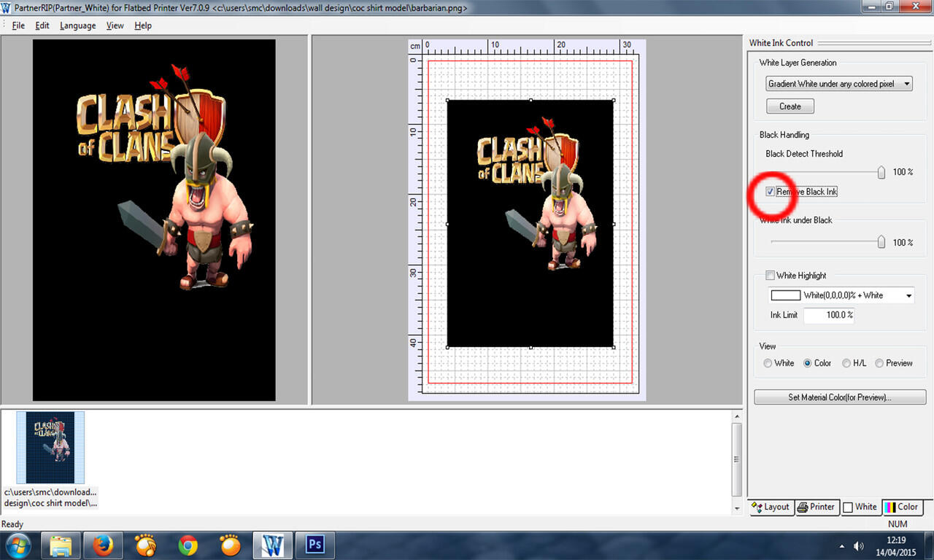Screen dimensions: 934x560
Task: Click the Create button
Action: 790,106
